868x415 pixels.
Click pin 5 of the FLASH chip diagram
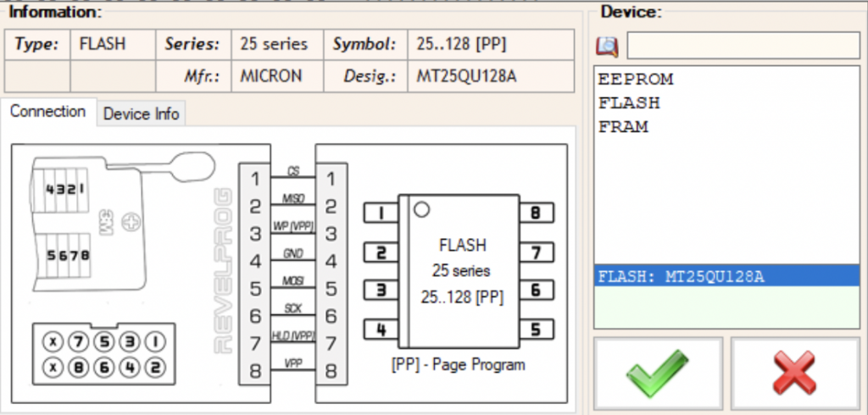537,329
